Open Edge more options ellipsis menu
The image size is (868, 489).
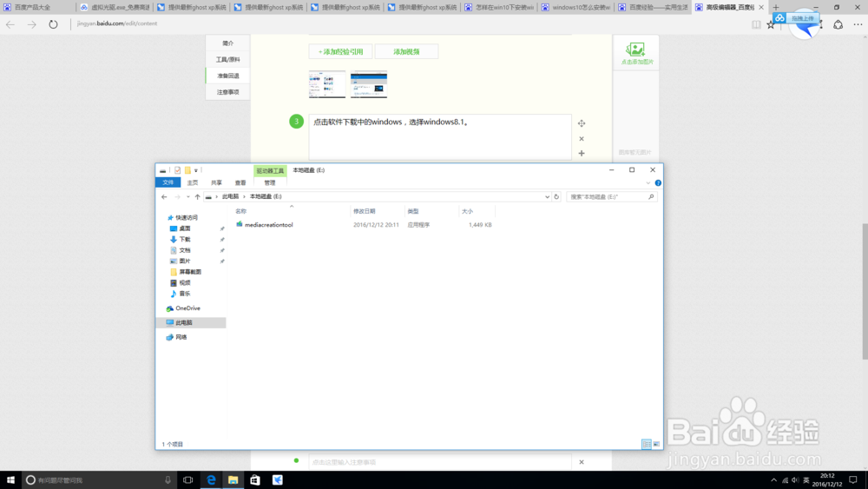tap(858, 24)
